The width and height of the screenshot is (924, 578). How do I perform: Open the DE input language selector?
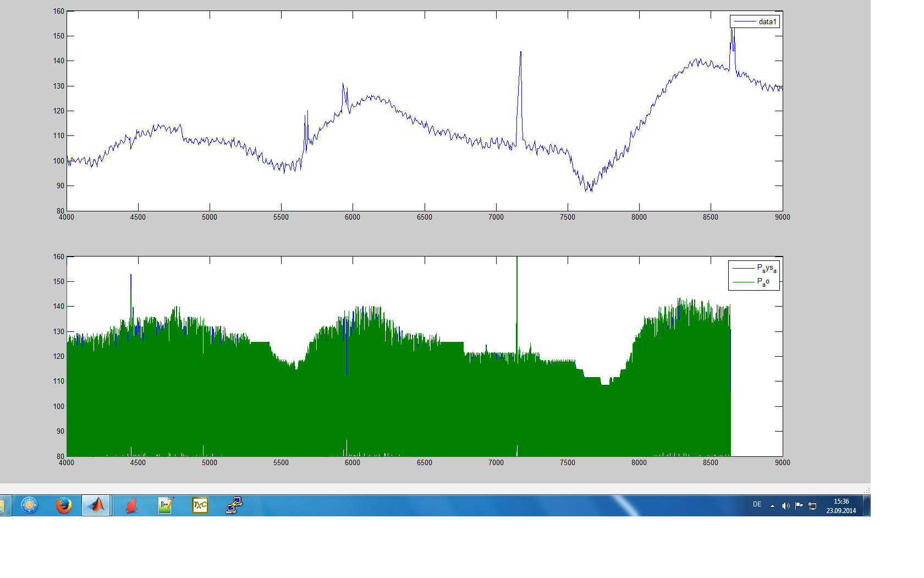[757, 505]
